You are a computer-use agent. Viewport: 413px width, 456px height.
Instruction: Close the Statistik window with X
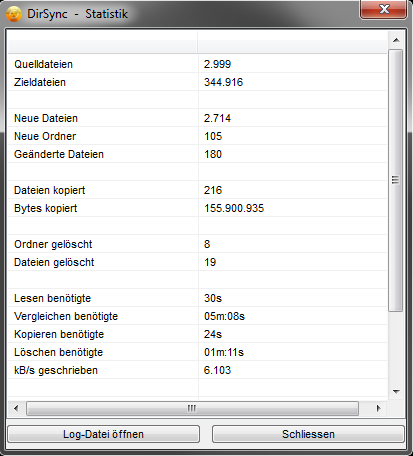tap(383, 9)
